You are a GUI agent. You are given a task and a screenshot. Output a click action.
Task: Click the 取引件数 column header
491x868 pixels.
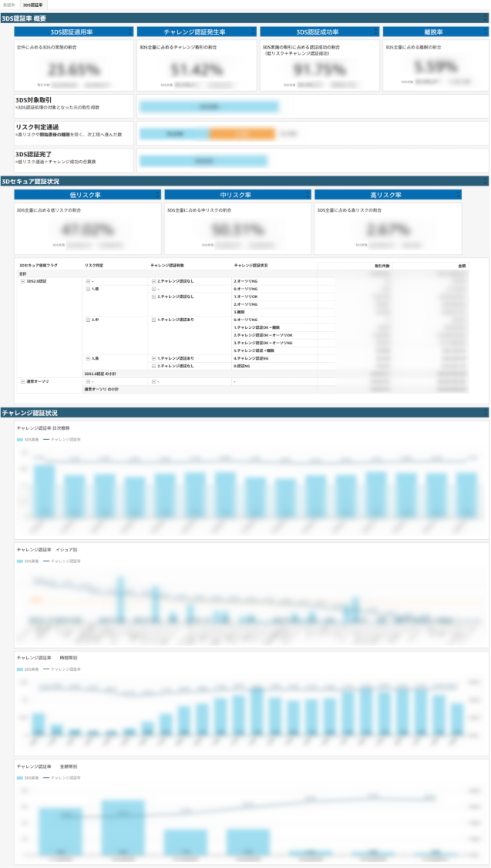click(383, 266)
